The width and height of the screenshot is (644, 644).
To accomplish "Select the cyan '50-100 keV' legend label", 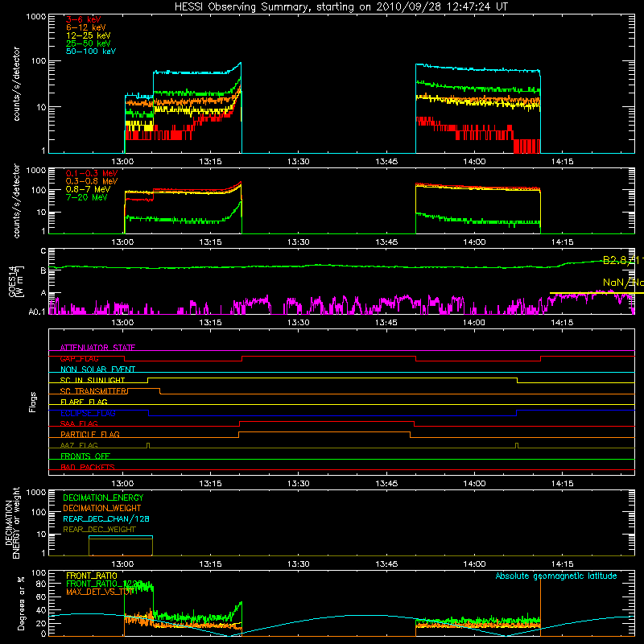I will [x=91, y=52].
